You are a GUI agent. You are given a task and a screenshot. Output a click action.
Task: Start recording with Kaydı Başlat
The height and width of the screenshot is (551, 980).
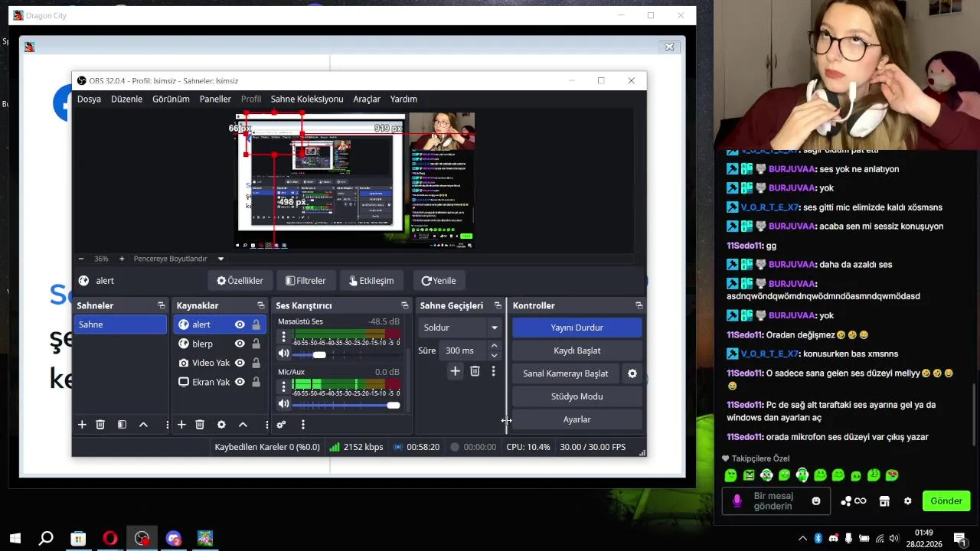click(x=577, y=350)
